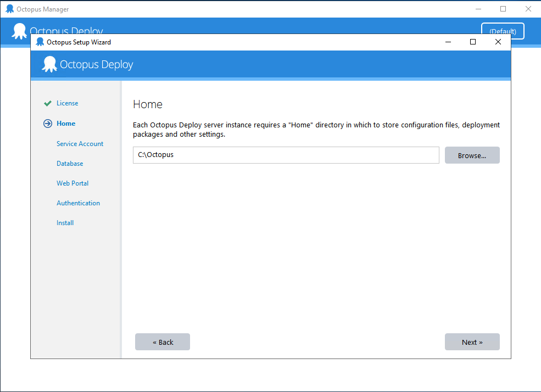Click the Octopus Manager title text
541x392 pixels.
(43, 9)
